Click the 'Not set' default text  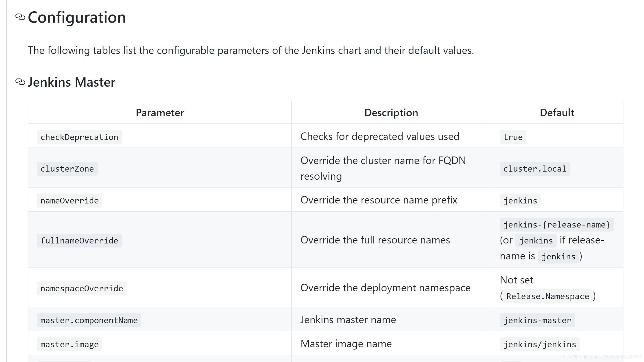517,280
